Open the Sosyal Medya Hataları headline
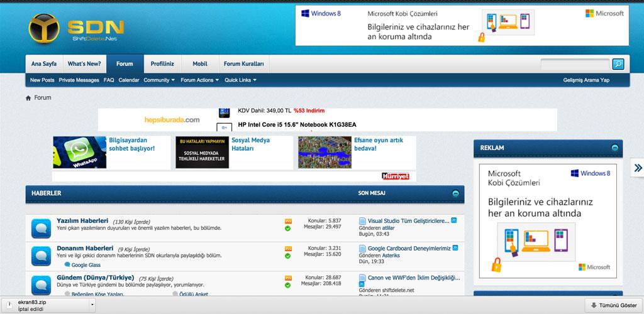The height and width of the screenshot is (314, 644). point(250,144)
